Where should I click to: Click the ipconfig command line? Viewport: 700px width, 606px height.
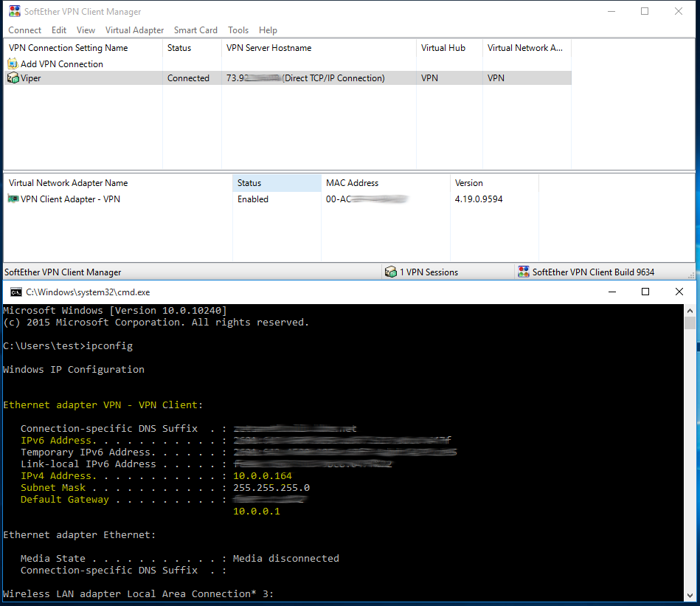click(68, 346)
